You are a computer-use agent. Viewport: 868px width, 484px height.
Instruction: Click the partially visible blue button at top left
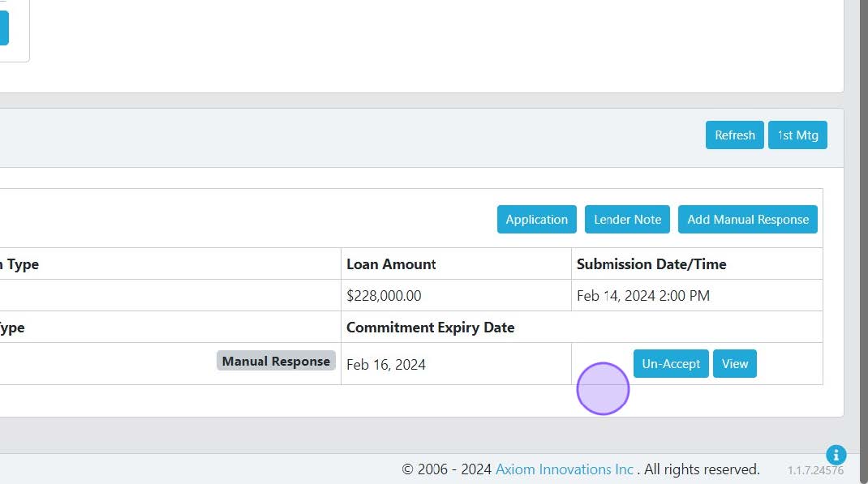coord(4,28)
